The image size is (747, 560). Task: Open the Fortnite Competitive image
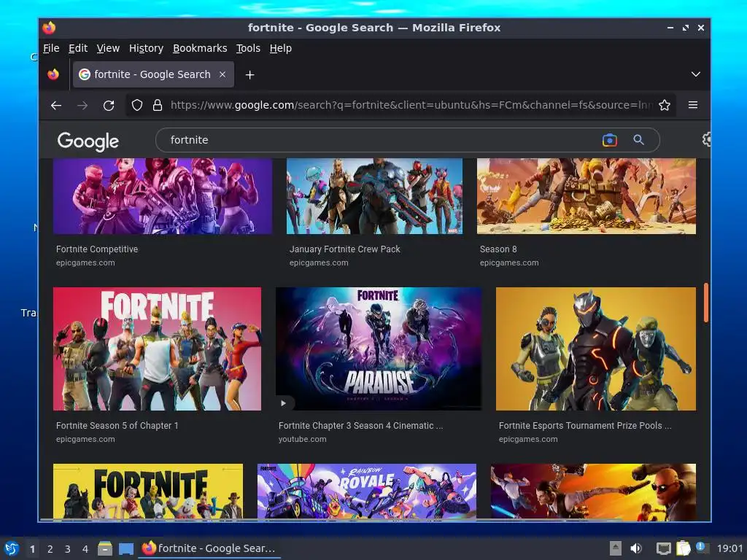(x=163, y=196)
